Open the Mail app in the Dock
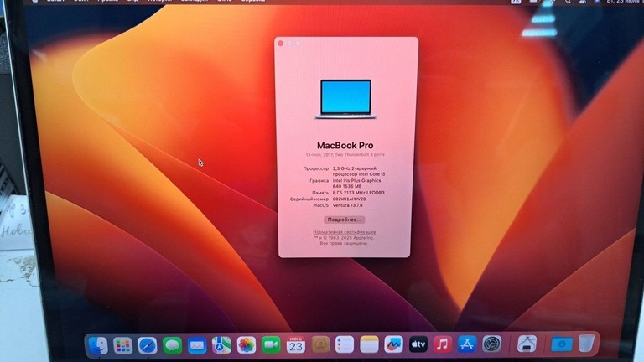The width and height of the screenshot is (644, 362). pos(197,345)
